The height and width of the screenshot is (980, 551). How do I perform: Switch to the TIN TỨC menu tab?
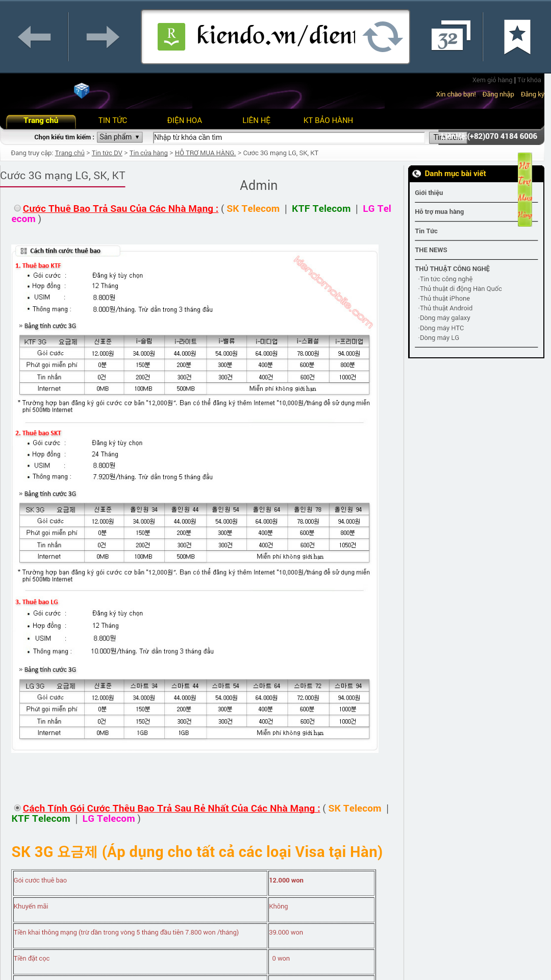pyautogui.click(x=112, y=120)
